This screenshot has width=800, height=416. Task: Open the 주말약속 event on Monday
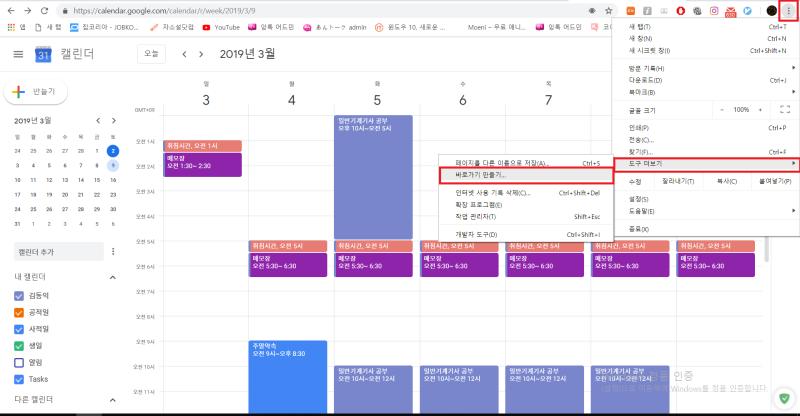(x=288, y=377)
